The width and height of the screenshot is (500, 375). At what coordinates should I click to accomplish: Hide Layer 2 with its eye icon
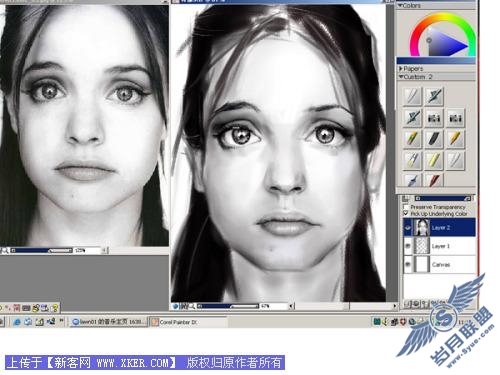[407, 228]
